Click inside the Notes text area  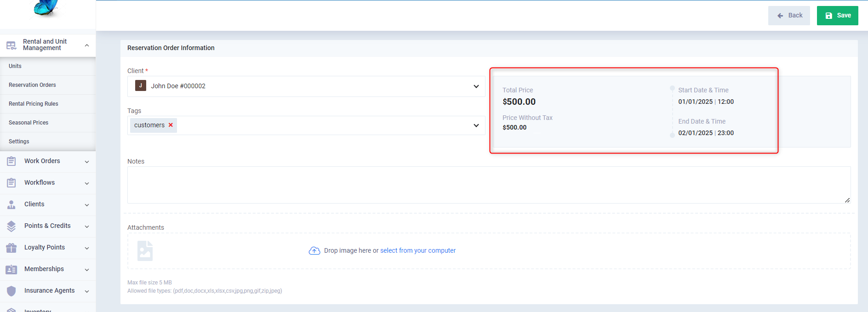489,185
